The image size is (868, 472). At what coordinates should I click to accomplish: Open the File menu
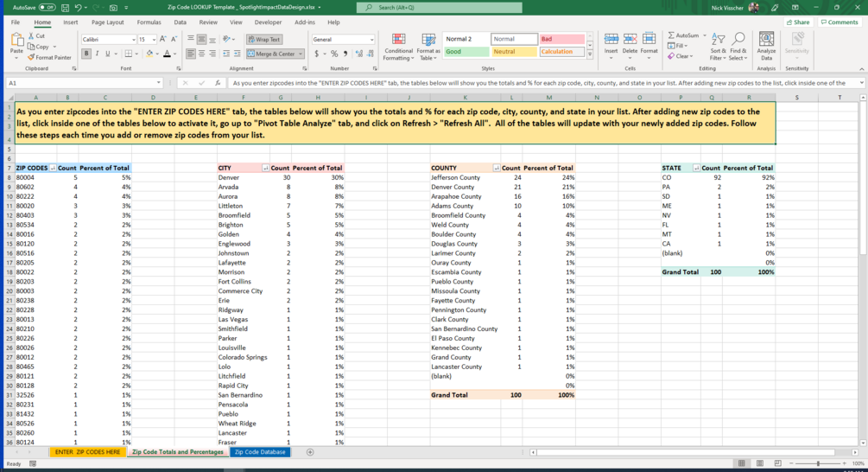[16, 22]
